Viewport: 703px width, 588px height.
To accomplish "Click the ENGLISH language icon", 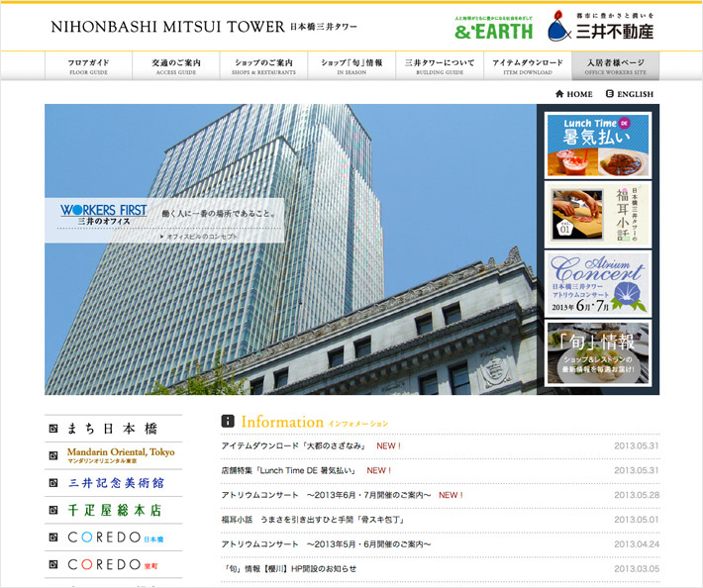I will click(609, 94).
